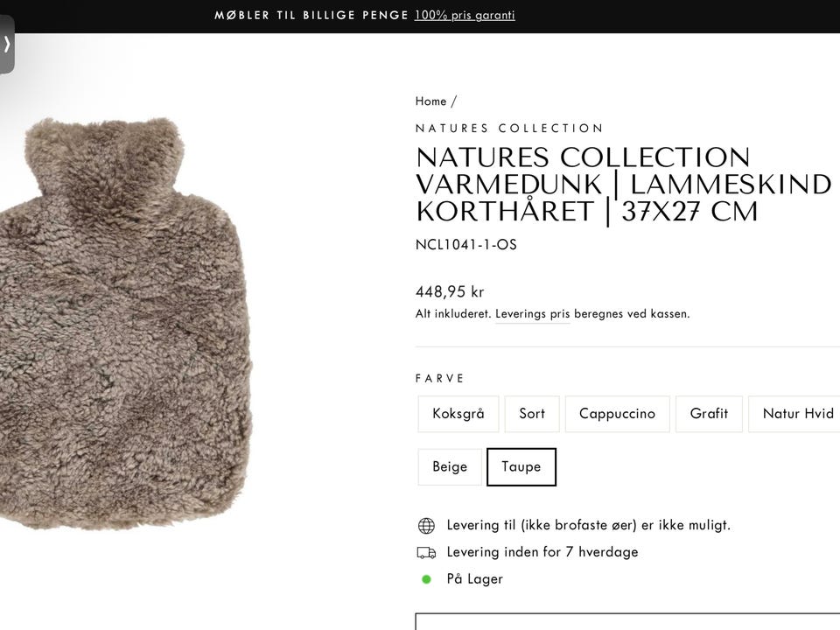The width and height of the screenshot is (840, 630).
Task: Switch color to Beige
Action: 450,467
